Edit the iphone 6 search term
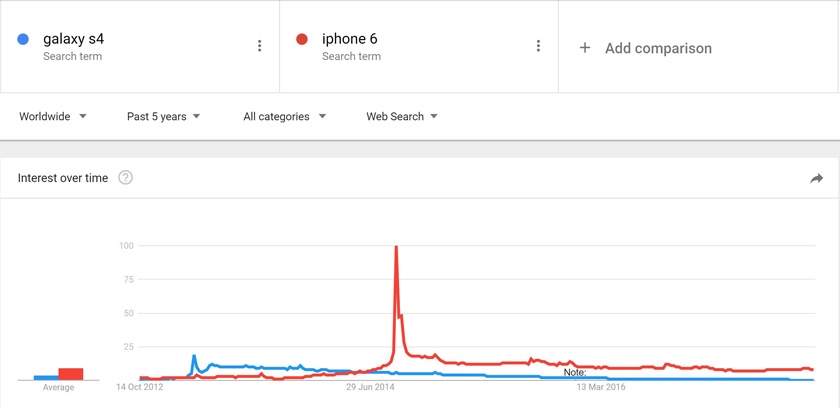 pos(349,40)
